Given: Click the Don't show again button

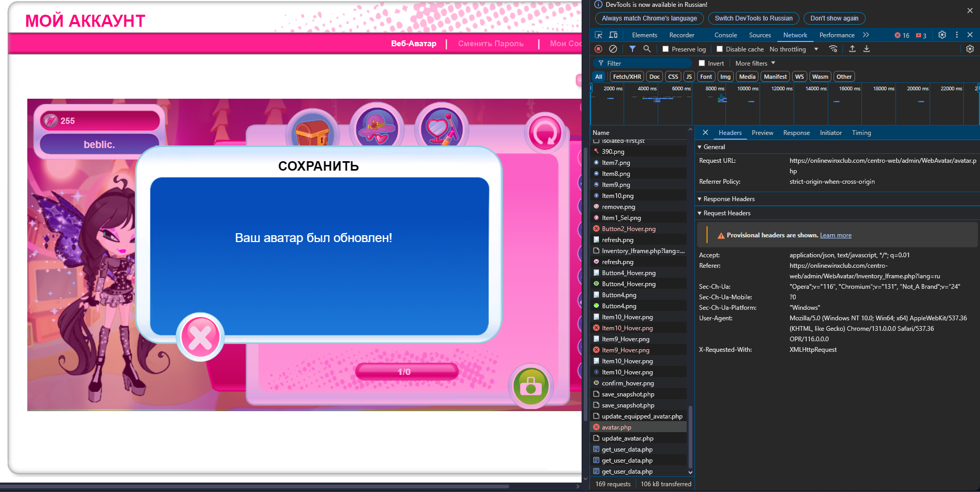Looking at the screenshot, I should click(834, 18).
